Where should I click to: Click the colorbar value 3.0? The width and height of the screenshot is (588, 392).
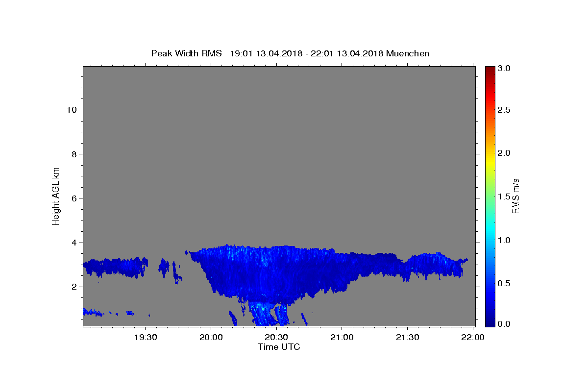tap(505, 69)
